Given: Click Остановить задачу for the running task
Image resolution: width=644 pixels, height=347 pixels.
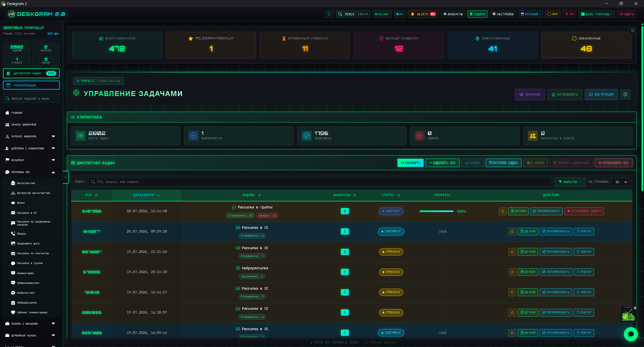Looking at the screenshot, I should tap(584, 211).
